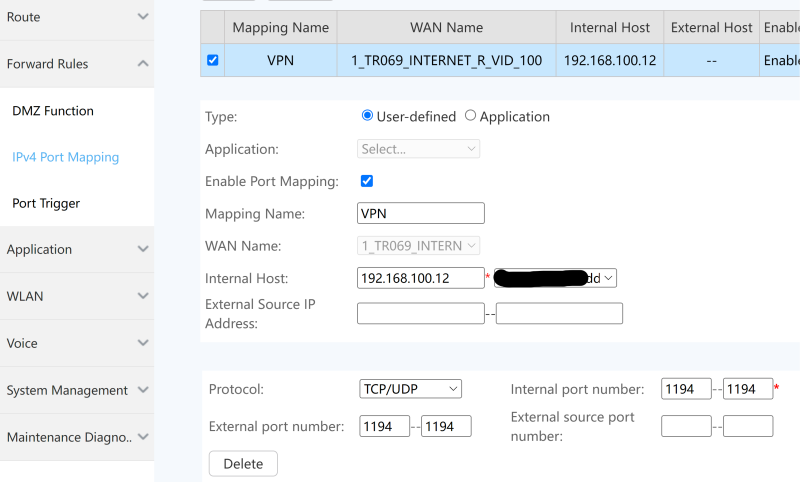Click the Internal Host IP field

[x=420, y=278]
